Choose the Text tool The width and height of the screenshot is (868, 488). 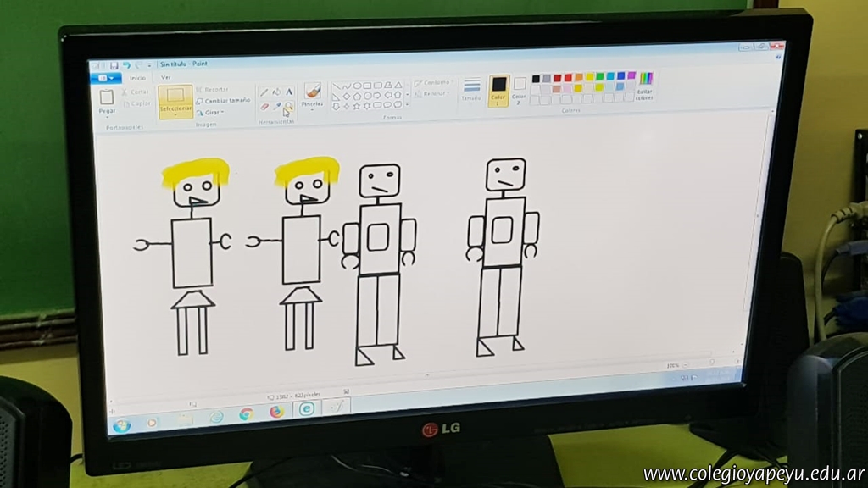tap(289, 91)
